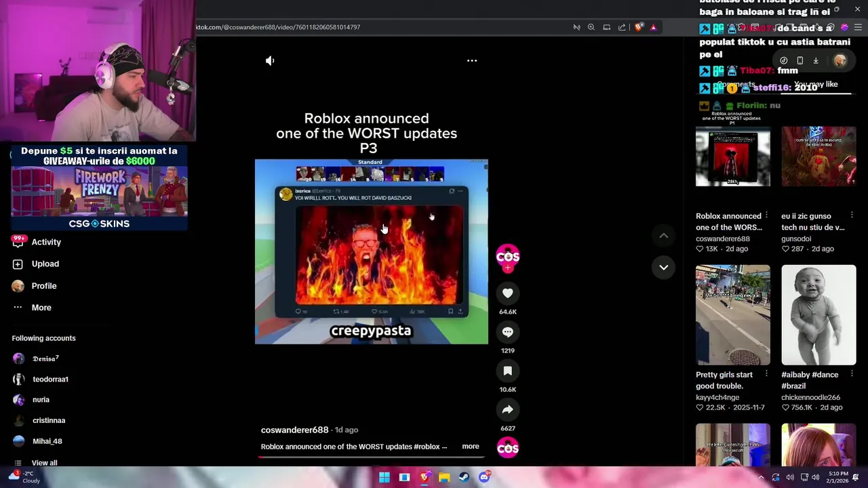Go to previous video up arrow
868x488 pixels.
tap(664, 236)
